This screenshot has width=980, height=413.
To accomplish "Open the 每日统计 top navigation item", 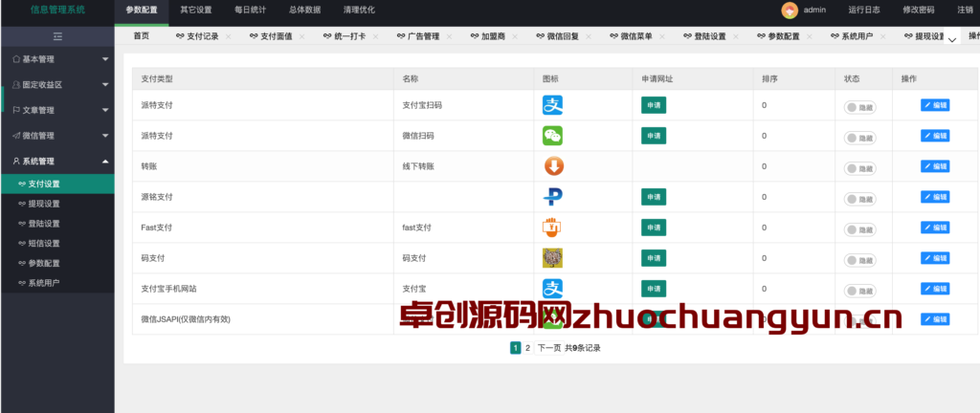I will [x=250, y=11].
